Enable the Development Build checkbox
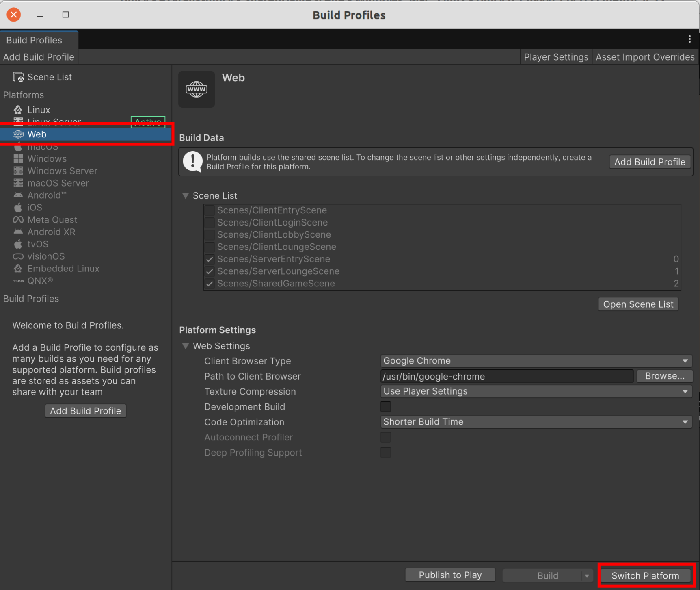 385,406
